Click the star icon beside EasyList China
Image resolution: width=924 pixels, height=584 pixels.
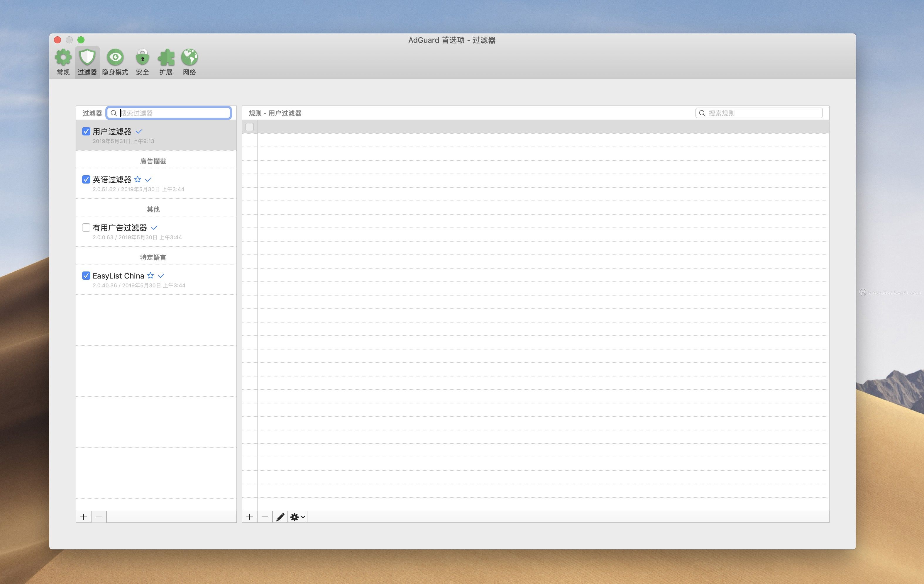(151, 276)
